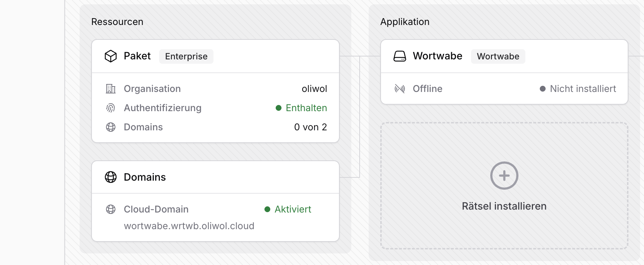This screenshot has width=644, height=265.
Task: Click the Aktiviert status indicator
Action: (x=288, y=209)
